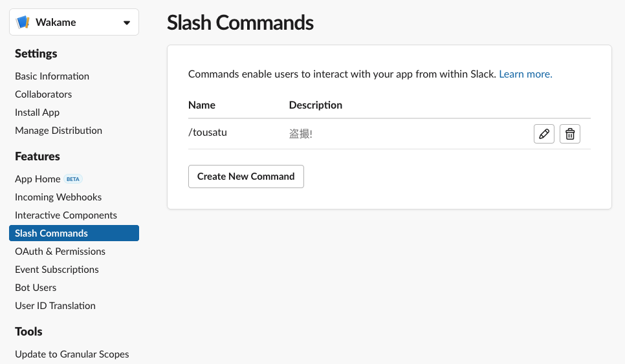Open the Wakame app switcher dropdown
This screenshot has height=364, width=625.
tap(126, 23)
